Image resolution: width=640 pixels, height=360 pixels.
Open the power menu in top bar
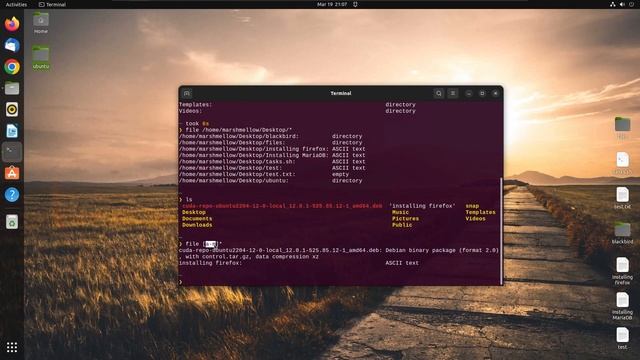click(x=632, y=4)
